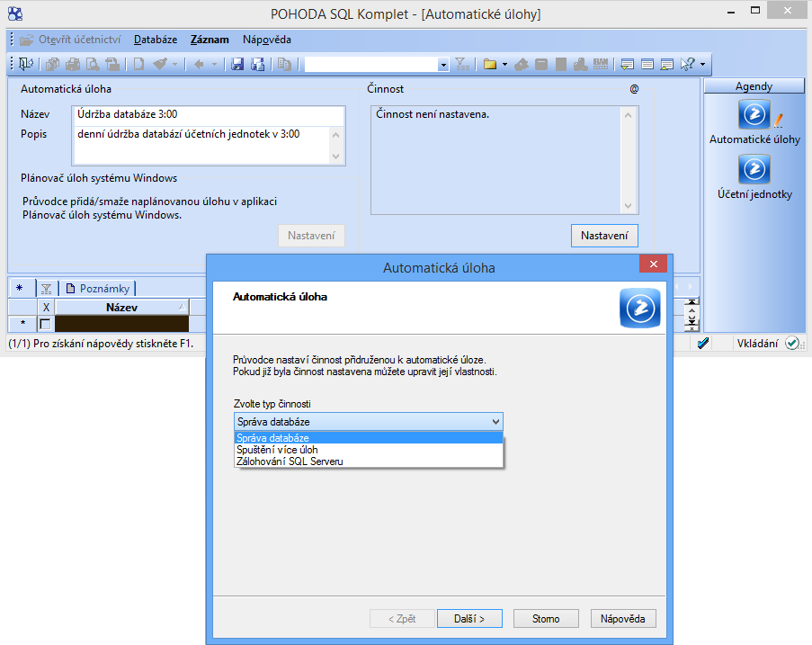Viewport: 812px width, 645px height.
Task: Switch to the Poznámky tab
Action: [x=98, y=288]
